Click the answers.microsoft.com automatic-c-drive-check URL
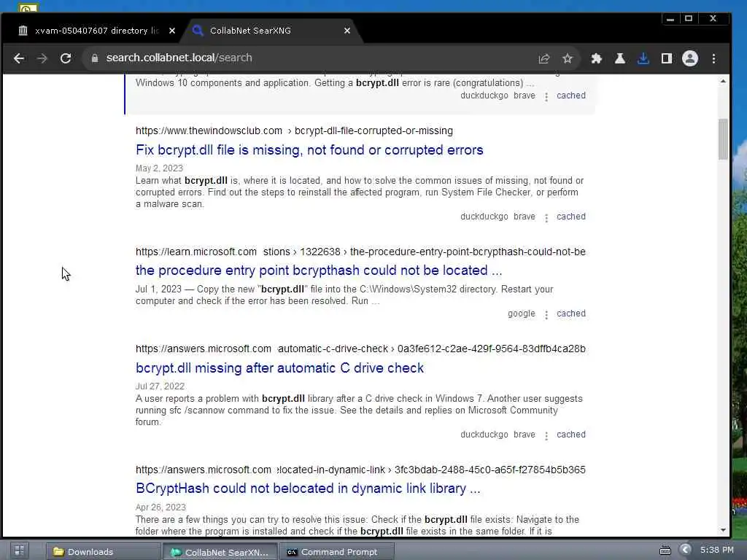Viewport: 747px width, 560px height. pyautogui.click(x=360, y=349)
